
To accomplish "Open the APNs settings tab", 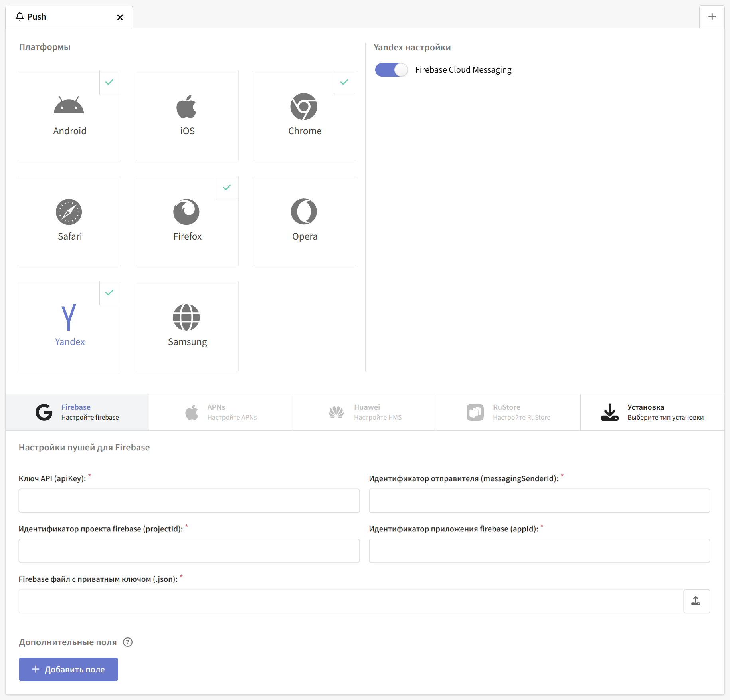I will (221, 412).
